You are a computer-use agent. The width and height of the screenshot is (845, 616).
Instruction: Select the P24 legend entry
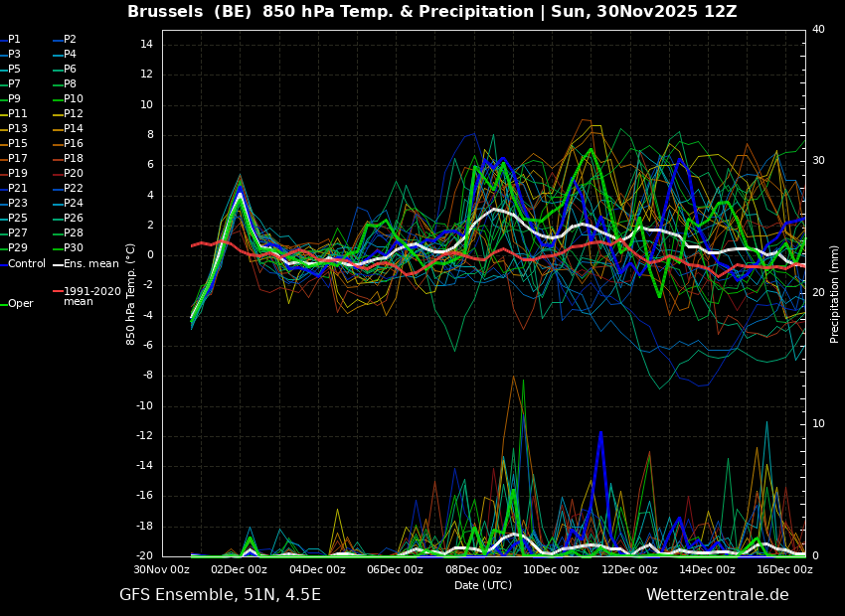tap(73, 204)
